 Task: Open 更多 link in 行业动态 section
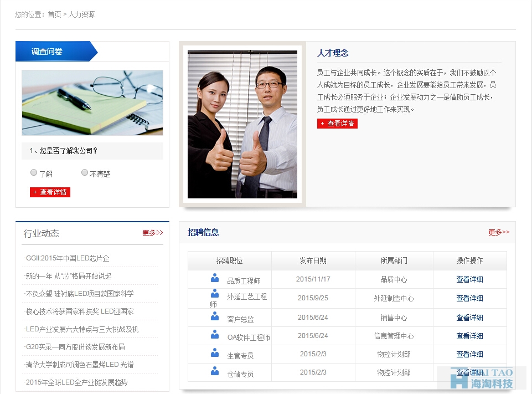(x=153, y=233)
